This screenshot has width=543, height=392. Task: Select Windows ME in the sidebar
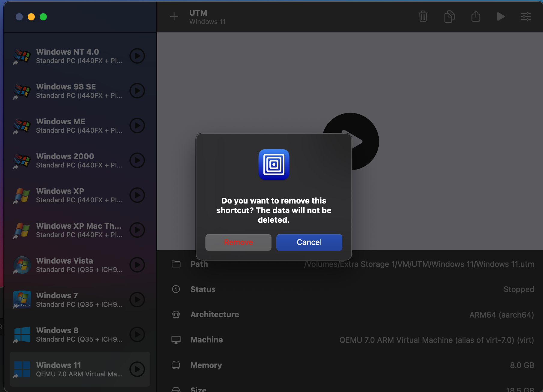pos(80,125)
